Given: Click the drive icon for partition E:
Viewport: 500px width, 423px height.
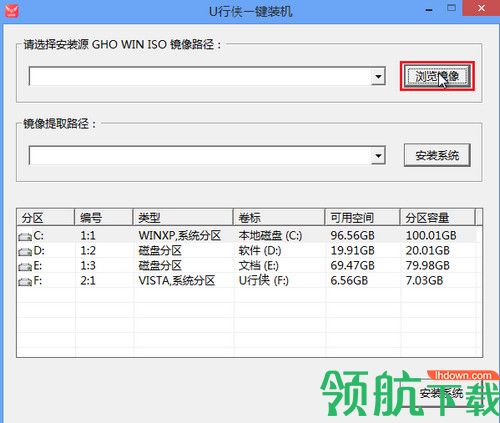Looking at the screenshot, I should (25, 266).
